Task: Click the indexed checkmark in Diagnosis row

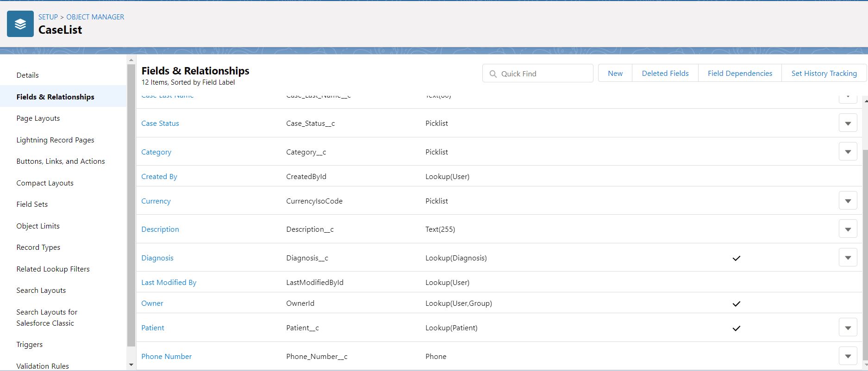Action: click(x=736, y=258)
